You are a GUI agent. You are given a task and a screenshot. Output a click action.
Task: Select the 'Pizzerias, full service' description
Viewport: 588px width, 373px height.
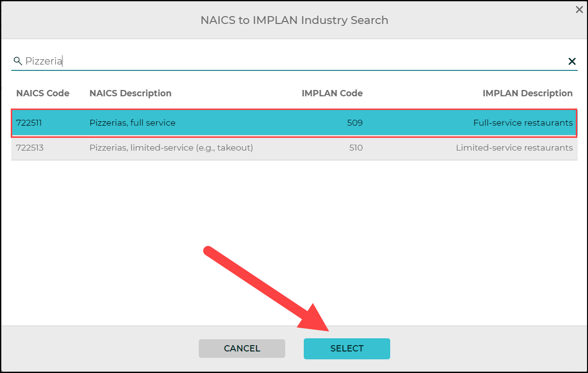132,123
